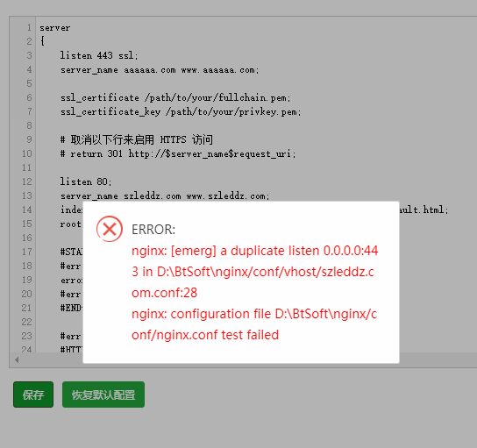This screenshot has width=477, height=448.
Task: Click the ssl_certificate_key privkey.pem line
Action: [x=181, y=111]
